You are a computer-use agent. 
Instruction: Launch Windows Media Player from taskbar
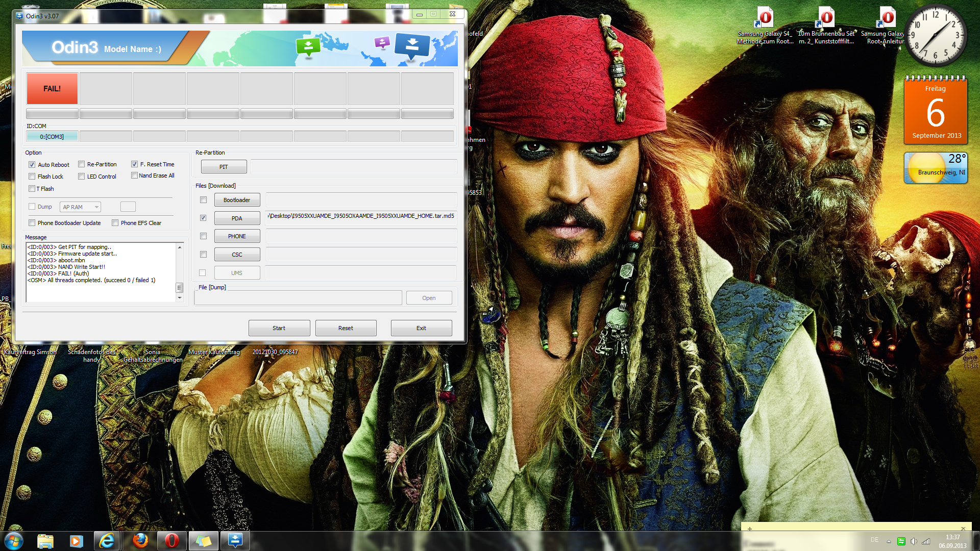(76, 541)
